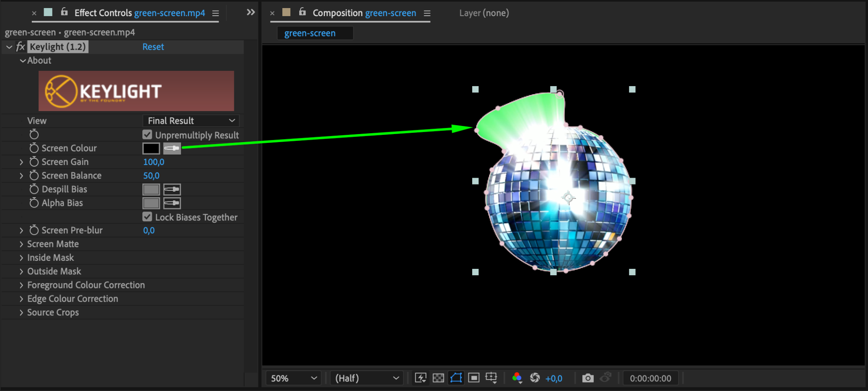Take a snapshot with the camera icon
The width and height of the screenshot is (868, 391).
(587, 378)
